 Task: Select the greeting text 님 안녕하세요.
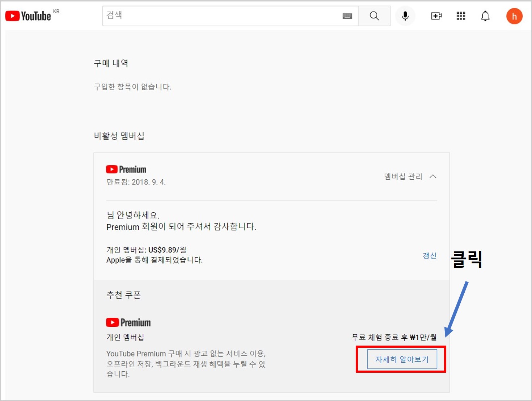tap(133, 215)
